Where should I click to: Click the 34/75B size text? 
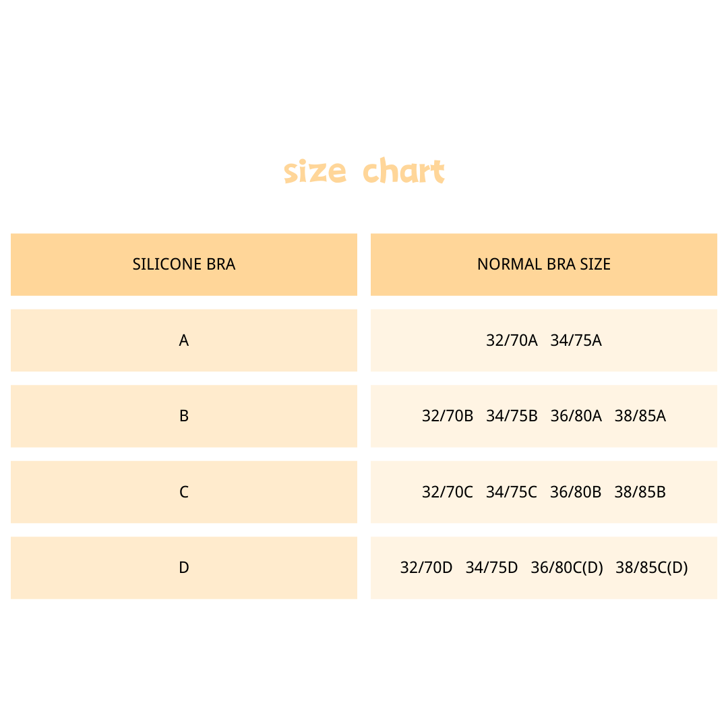tap(512, 416)
